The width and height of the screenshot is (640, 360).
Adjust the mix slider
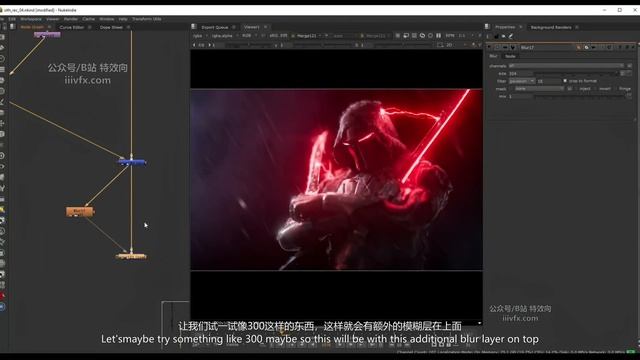click(x=580, y=96)
